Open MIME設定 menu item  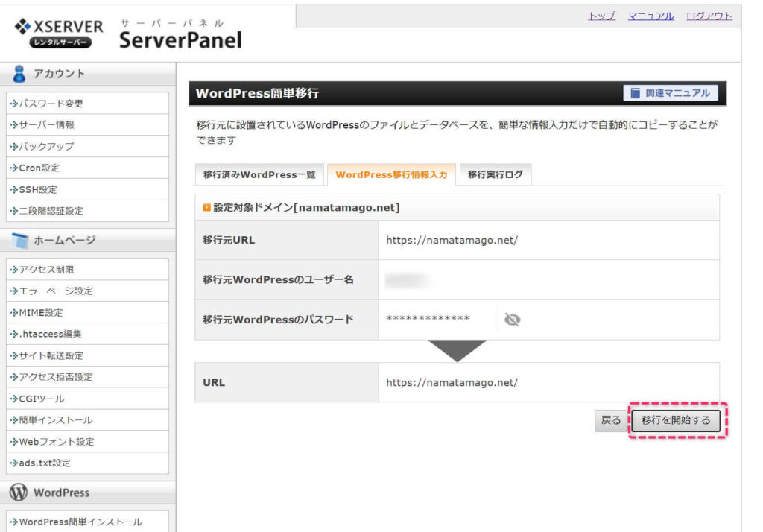tap(88, 312)
